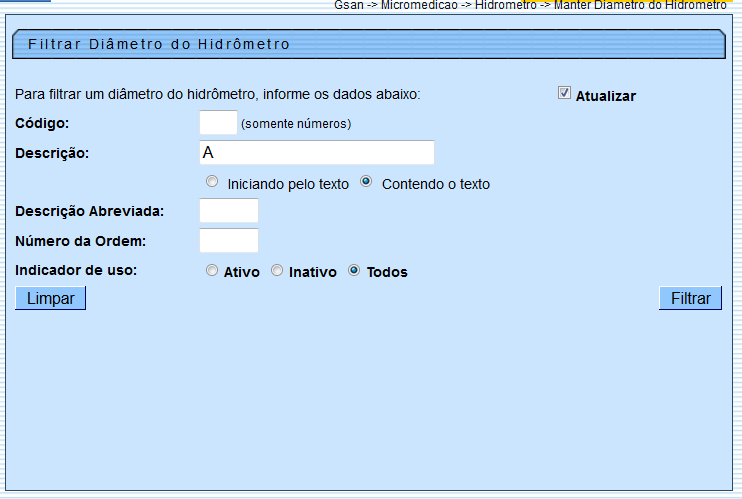This screenshot has width=742, height=499.
Task: Toggle the Atualizar checkbox
Action: pos(564,94)
